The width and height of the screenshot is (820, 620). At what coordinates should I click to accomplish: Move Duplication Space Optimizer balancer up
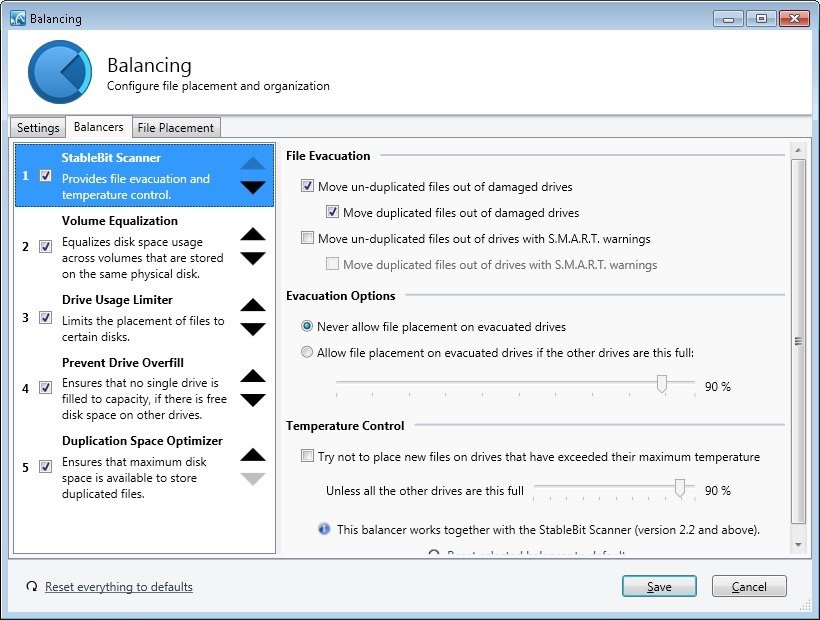253,454
